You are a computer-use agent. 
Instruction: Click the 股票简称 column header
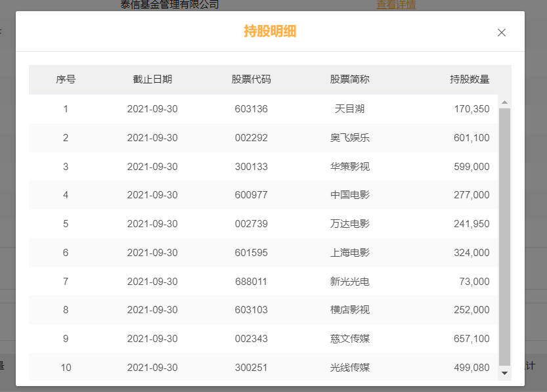click(350, 79)
